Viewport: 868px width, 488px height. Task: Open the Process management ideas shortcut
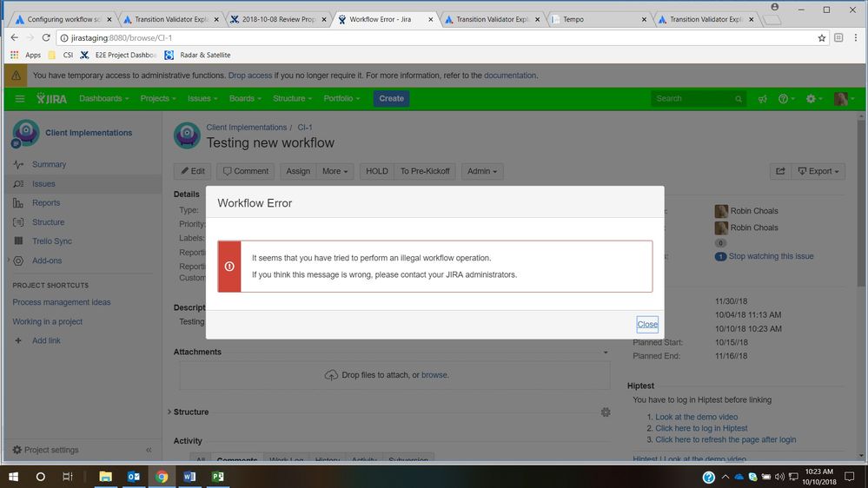[62, 302]
